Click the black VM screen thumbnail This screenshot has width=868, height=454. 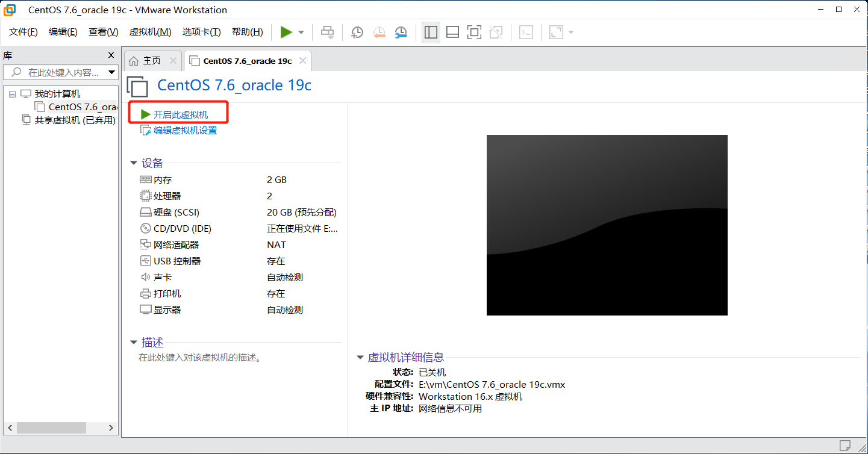(607, 225)
